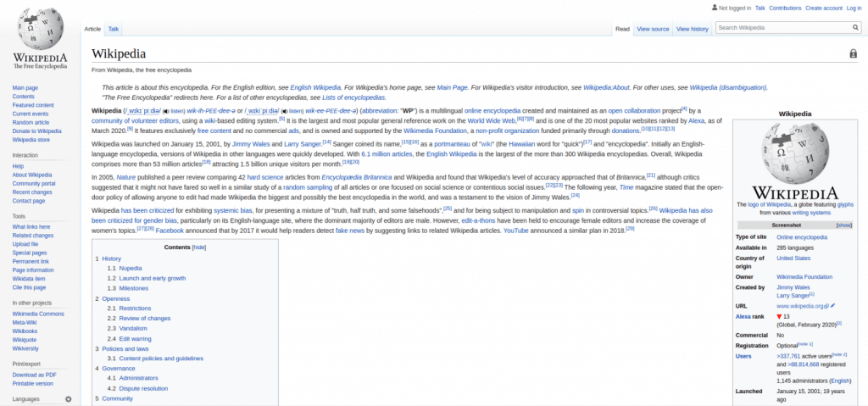The height and width of the screenshot is (406, 868).
Task: Click the Alexa rank label link
Action: [x=743, y=316]
